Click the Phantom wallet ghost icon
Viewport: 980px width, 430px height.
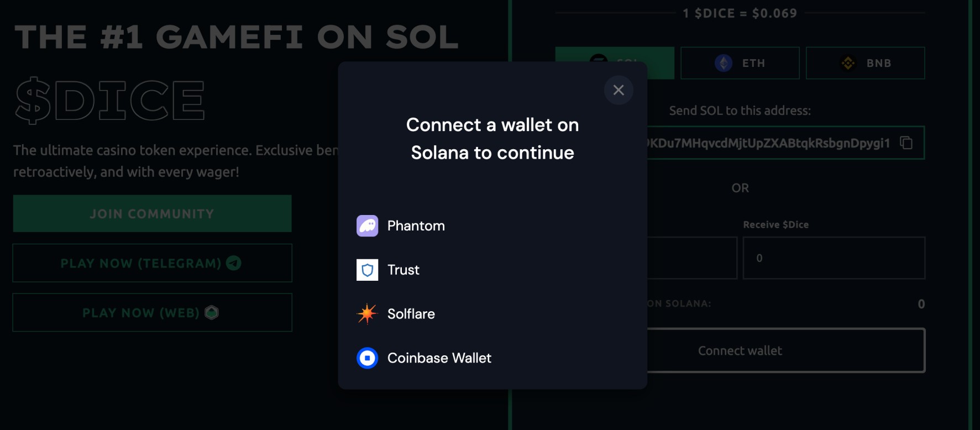[x=367, y=226]
